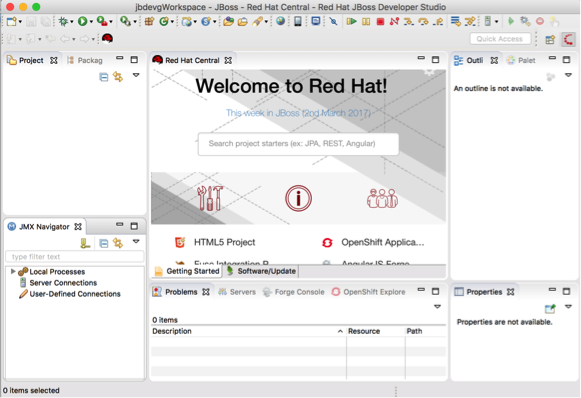Sort Problems by Description column

click(x=248, y=331)
